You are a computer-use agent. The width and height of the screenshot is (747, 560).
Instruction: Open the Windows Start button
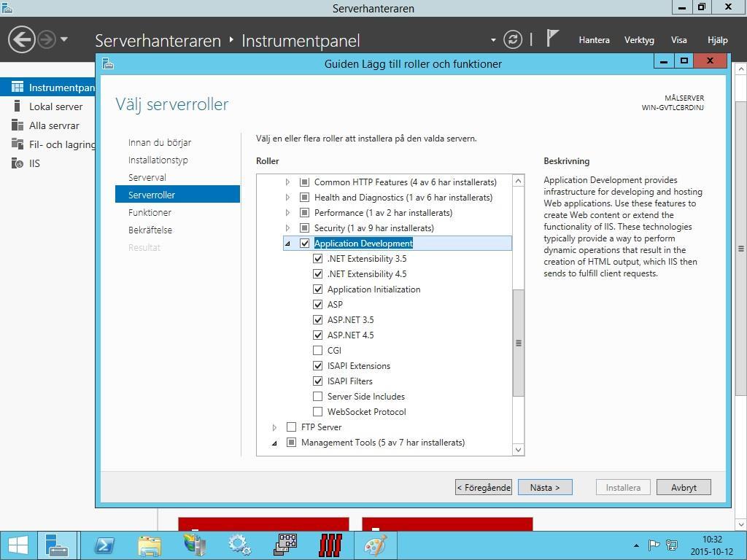pos(18,545)
